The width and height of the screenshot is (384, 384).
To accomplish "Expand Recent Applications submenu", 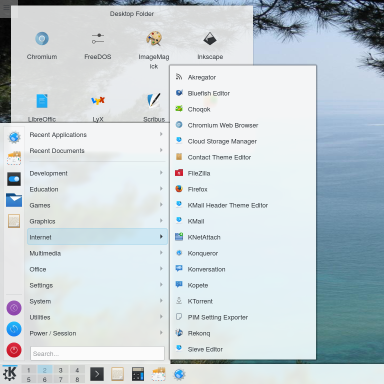I will click(97, 135).
